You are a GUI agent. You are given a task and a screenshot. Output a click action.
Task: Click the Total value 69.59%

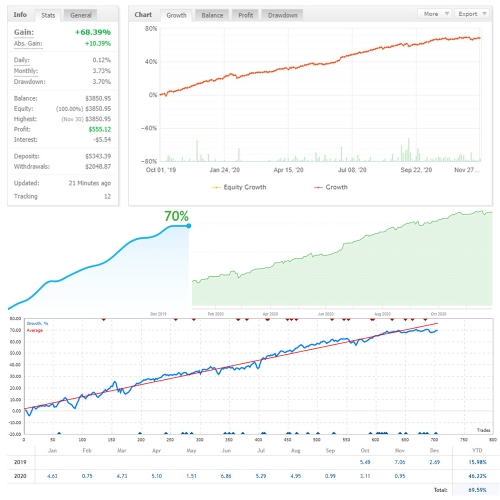(x=477, y=490)
